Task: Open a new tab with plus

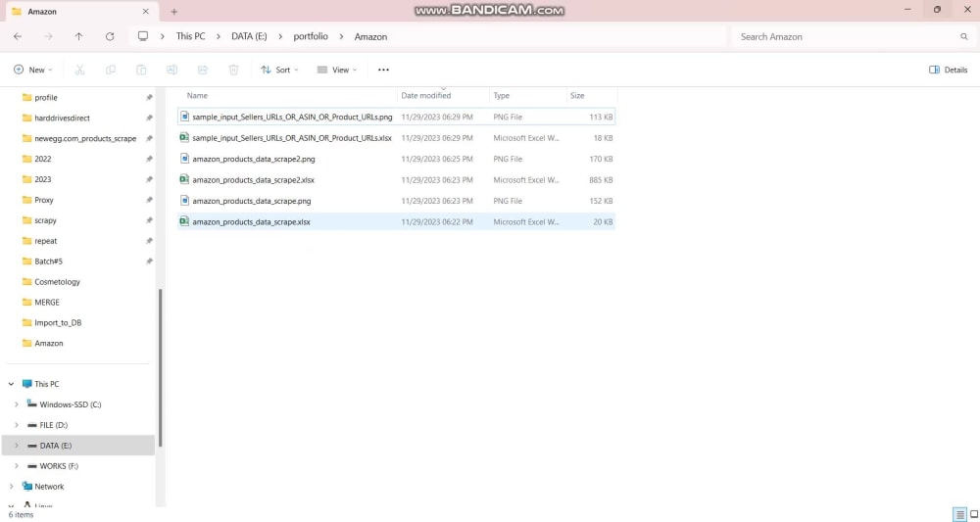Action: [174, 11]
